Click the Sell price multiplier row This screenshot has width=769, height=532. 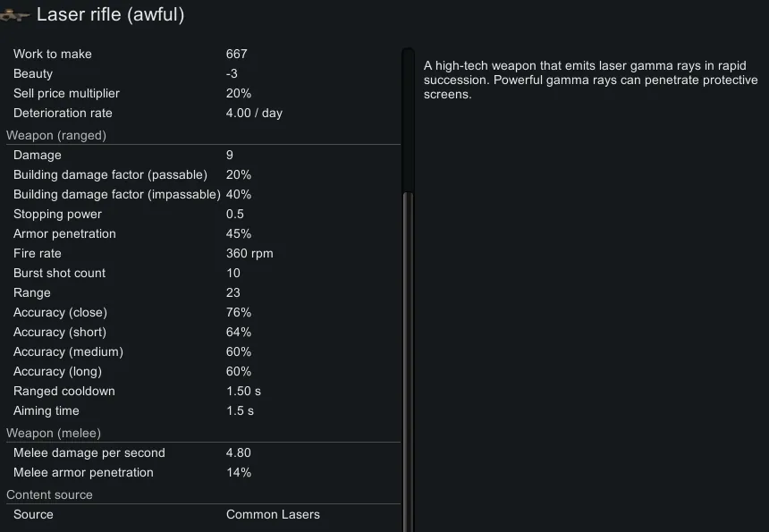pyautogui.click(x=201, y=94)
